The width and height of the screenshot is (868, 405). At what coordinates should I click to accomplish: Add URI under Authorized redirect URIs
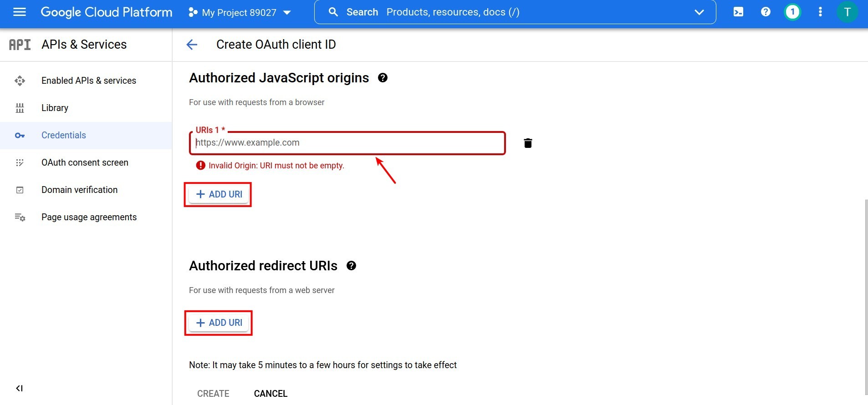tap(219, 323)
